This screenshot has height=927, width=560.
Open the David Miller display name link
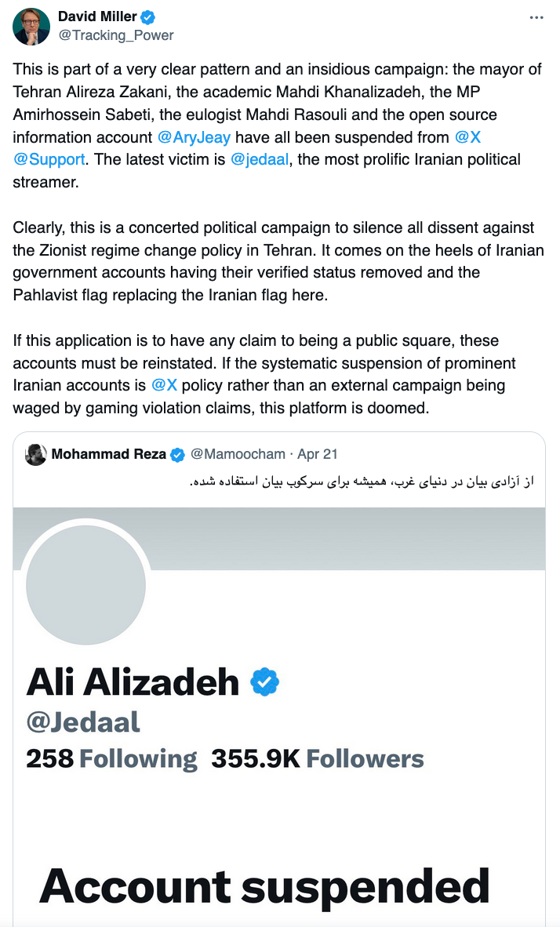pos(97,16)
